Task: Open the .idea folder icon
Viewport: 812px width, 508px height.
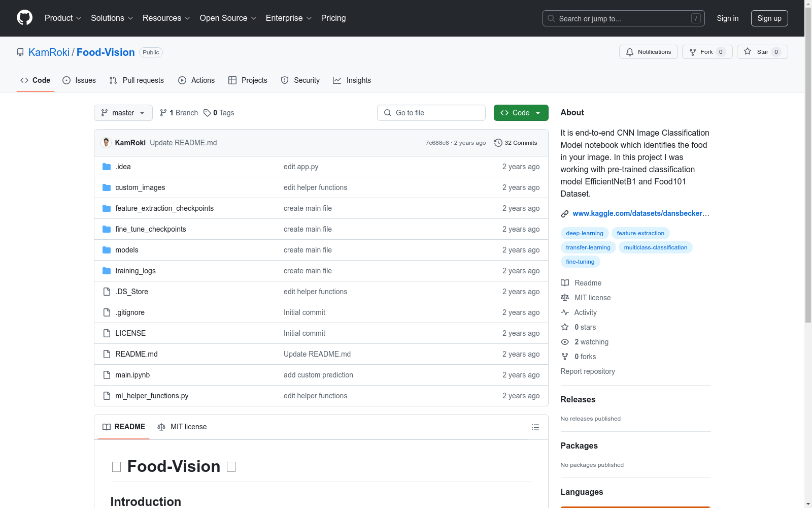Action: tap(107, 167)
